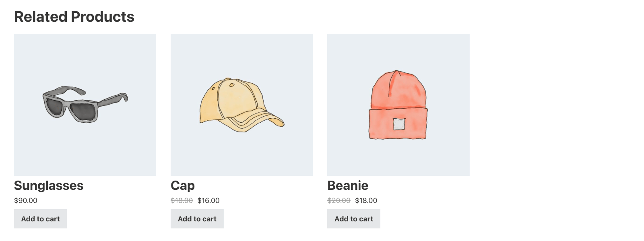The image size is (644, 241).
Task: Click the Sunglasses product title
Action: (49, 185)
